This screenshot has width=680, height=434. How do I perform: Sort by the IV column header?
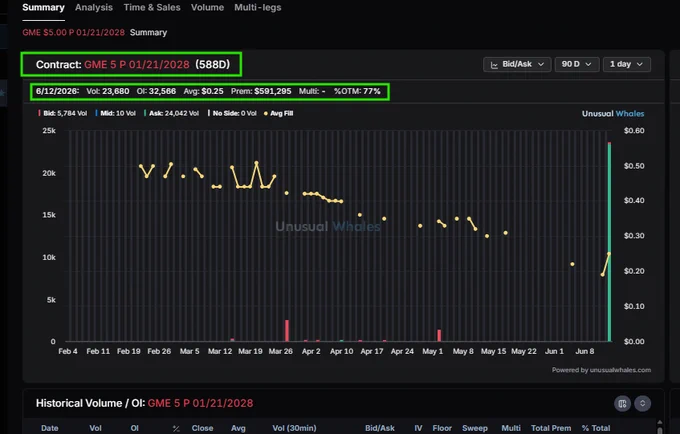point(418,428)
